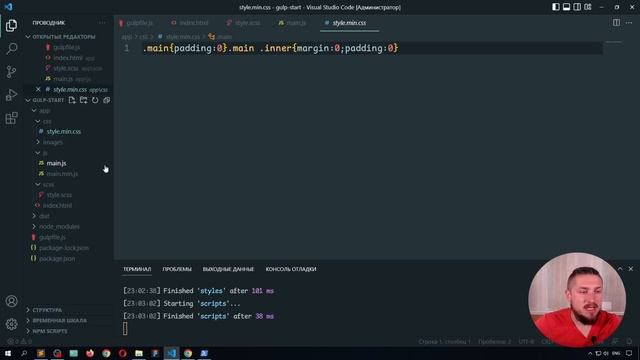
Task: Toggle secondary sidebar layout icon
Action: [x=577, y=7]
